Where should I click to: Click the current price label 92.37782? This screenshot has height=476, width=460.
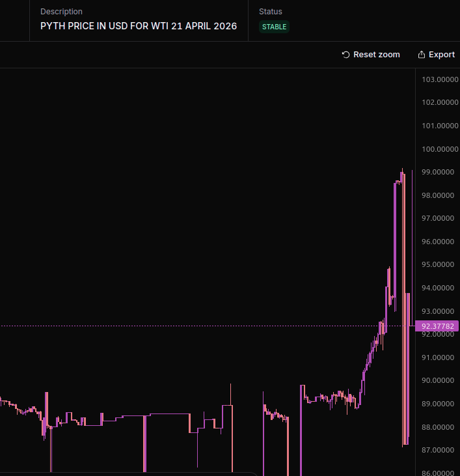click(x=437, y=326)
